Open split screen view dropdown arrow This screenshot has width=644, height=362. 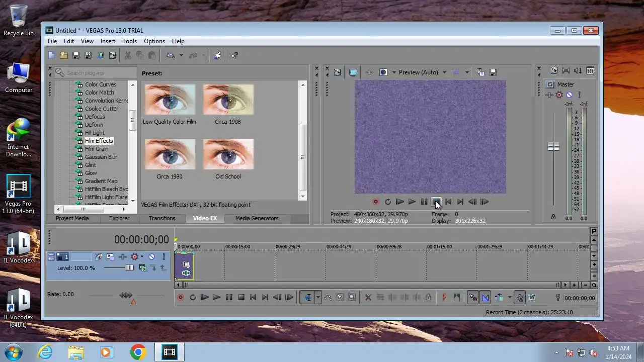click(x=394, y=72)
